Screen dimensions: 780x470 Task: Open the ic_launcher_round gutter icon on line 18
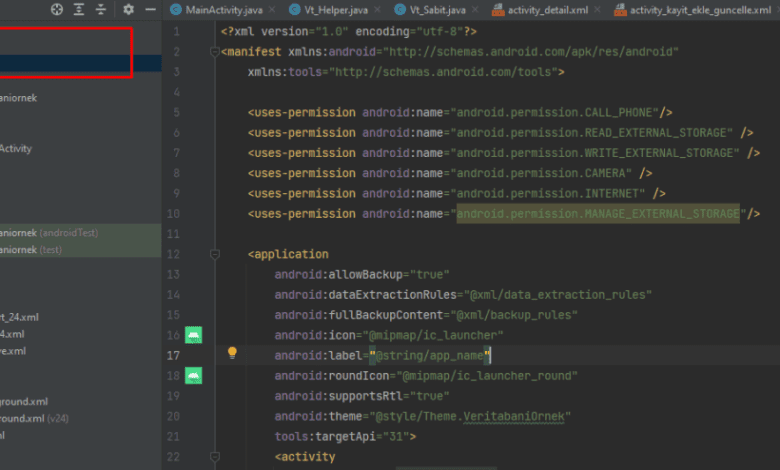[x=194, y=376]
